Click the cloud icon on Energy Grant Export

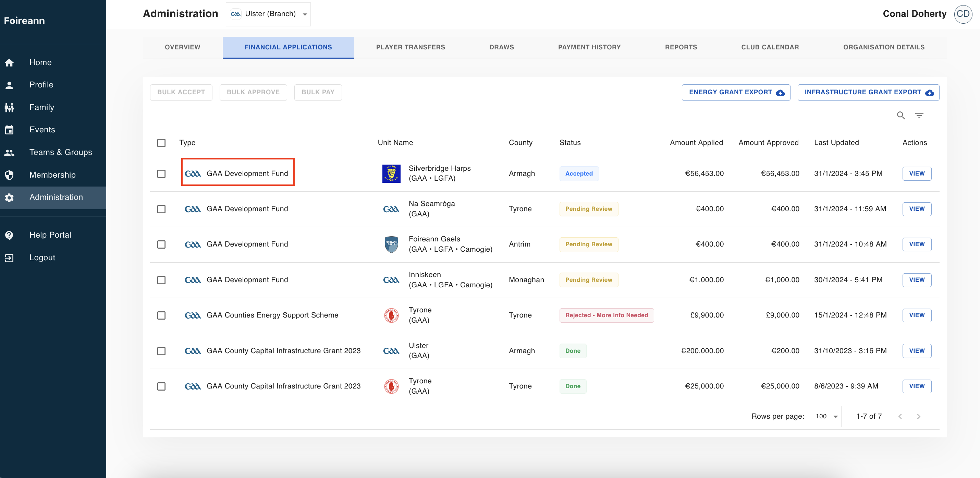click(780, 93)
